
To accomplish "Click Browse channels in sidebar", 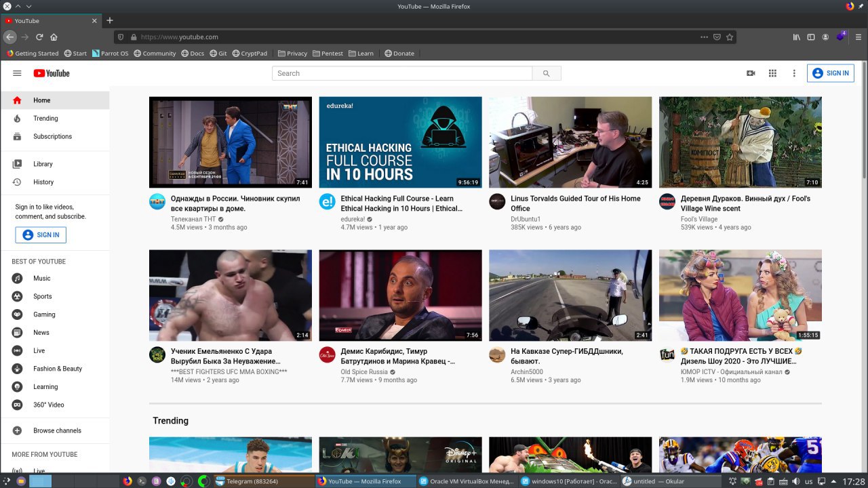I will [x=55, y=430].
